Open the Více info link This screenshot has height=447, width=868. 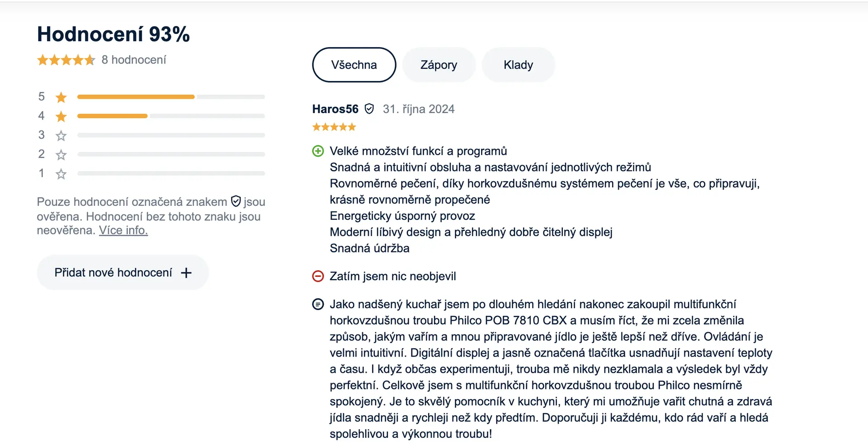tap(123, 230)
